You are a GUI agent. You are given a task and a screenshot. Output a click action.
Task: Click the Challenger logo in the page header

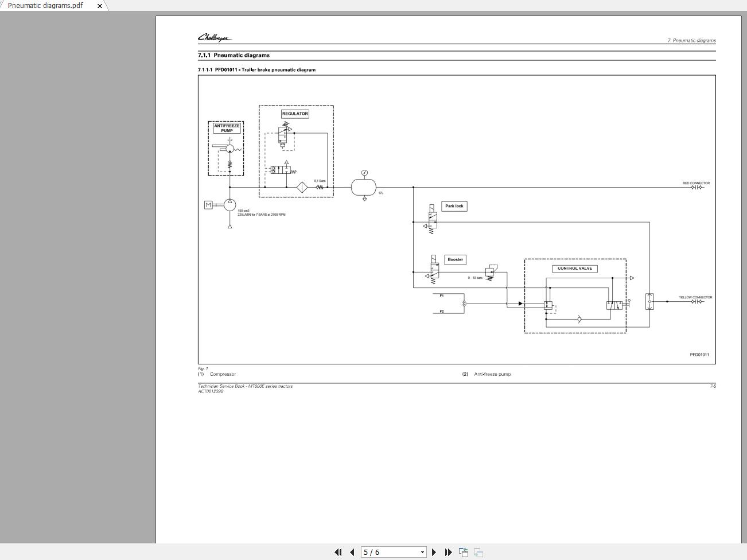point(215,38)
